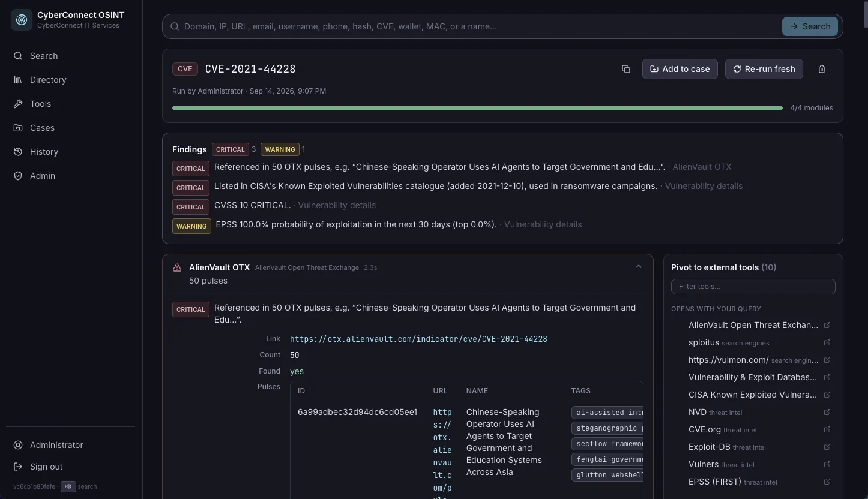Open the otx.alienvault.com indicator link
868x499 pixels.
[418, 339]
